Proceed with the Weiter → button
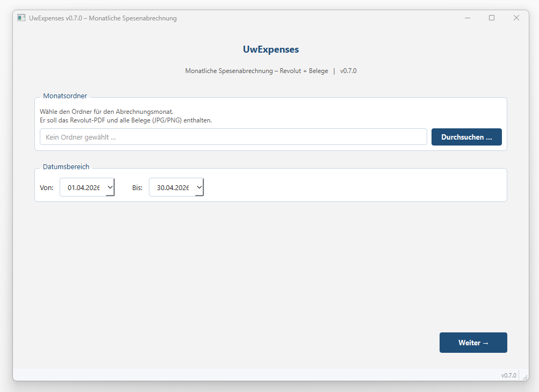539x392 pixels. click(x=473, y=343)
